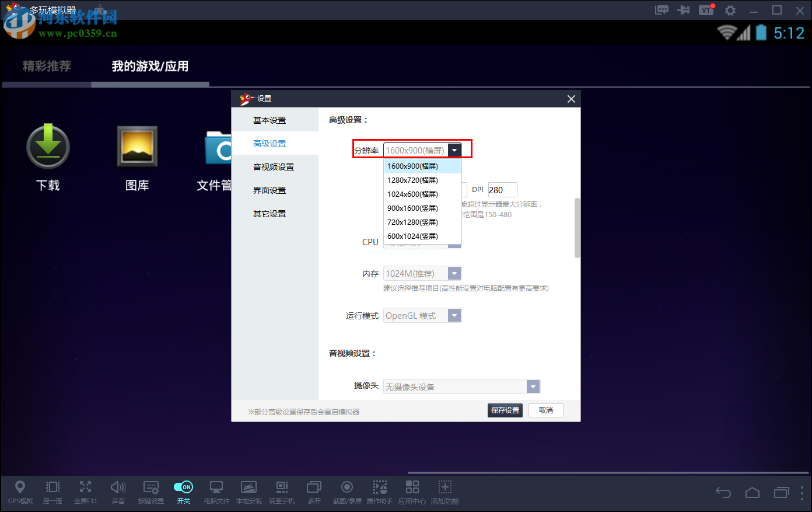Open emulator settings gear icon
This screenshot has height=512, width=812.
(x=730, y=10)
